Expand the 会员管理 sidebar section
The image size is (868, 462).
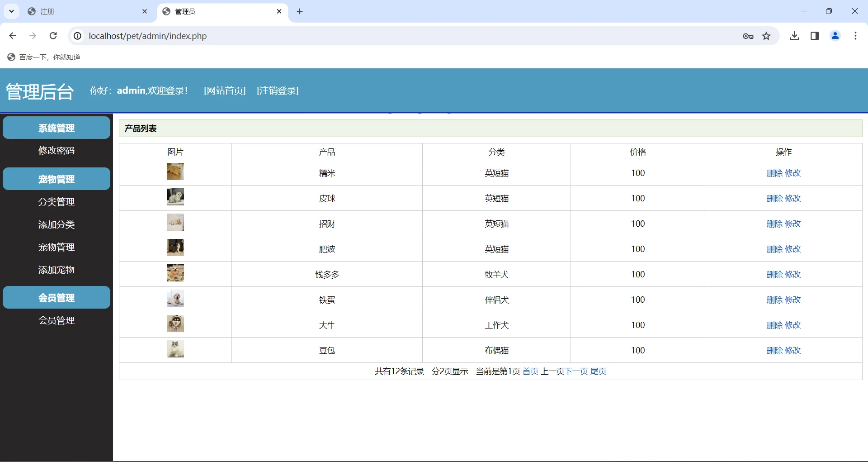[x=56, y=297]
